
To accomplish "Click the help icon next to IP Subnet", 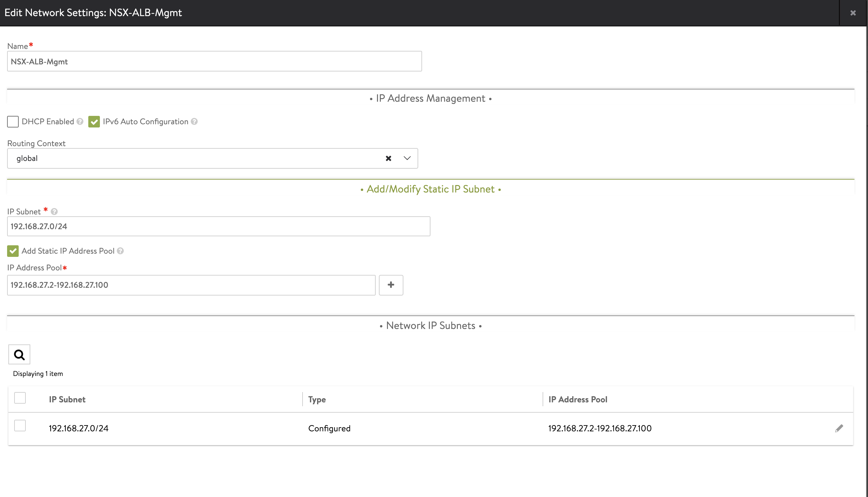I will (x=55, y=211).
